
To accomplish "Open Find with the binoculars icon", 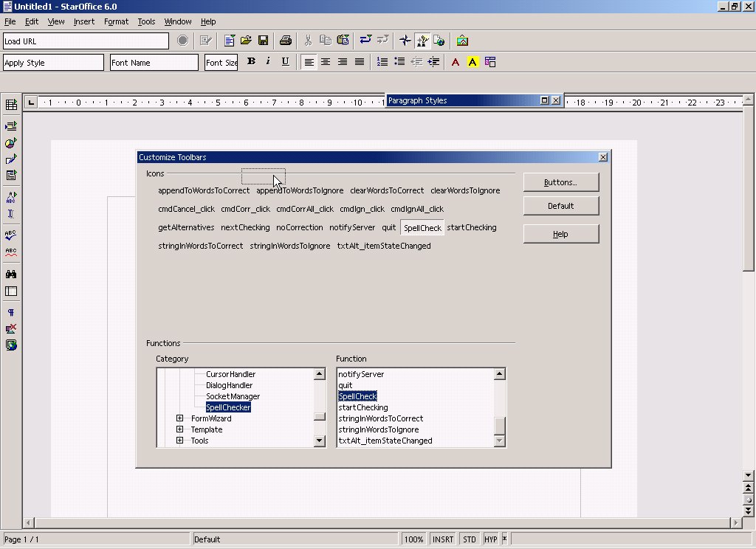I will [11, 274].
